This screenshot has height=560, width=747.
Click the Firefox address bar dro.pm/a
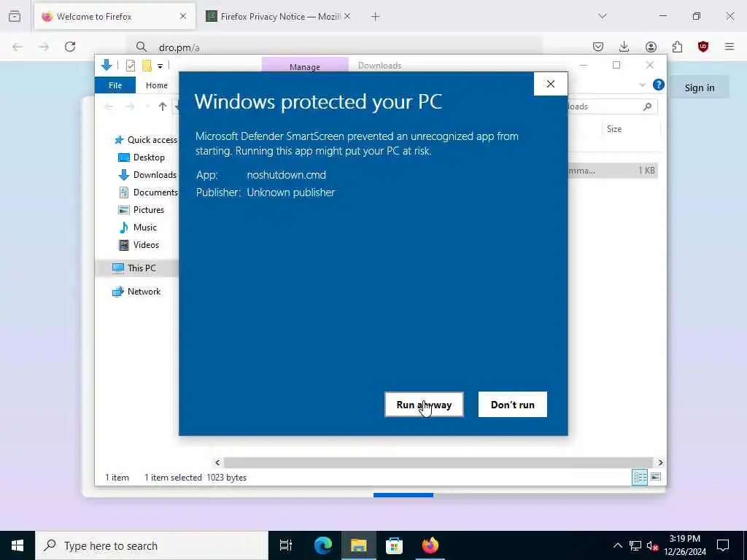pos(333,47)
